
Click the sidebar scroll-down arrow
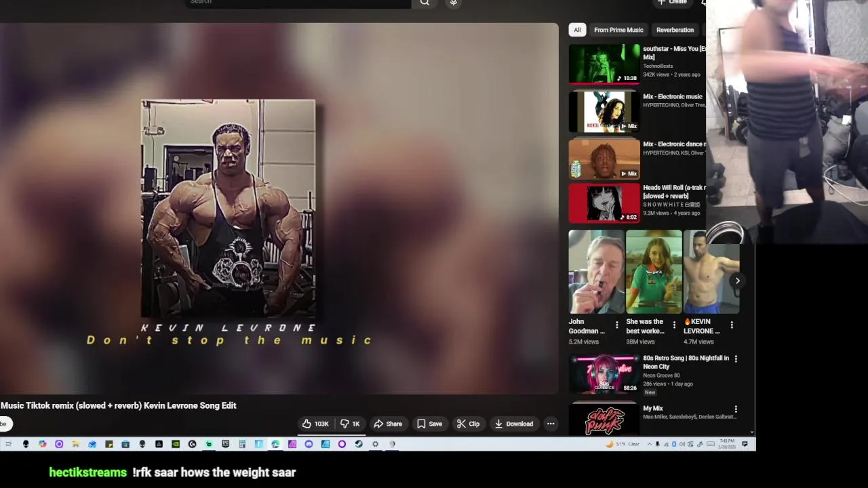[751, 432]
